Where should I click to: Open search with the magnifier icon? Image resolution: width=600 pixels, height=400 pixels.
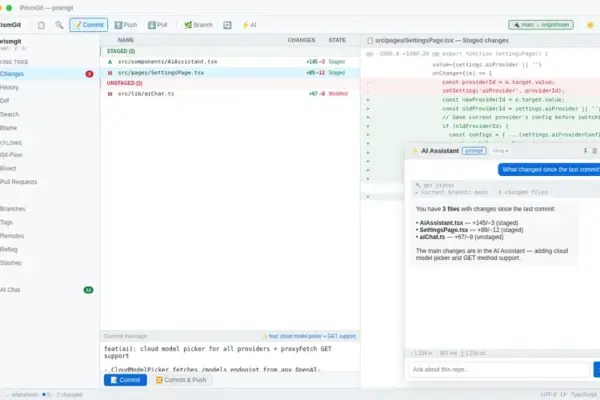click(x=59, y=25)
